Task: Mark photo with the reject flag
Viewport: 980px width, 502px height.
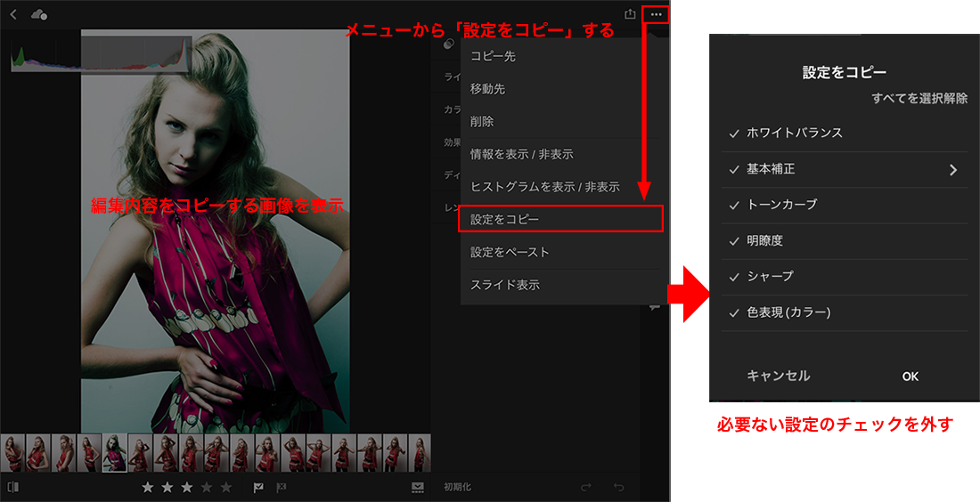Action: pyautogui.click(x=282, y=487)
